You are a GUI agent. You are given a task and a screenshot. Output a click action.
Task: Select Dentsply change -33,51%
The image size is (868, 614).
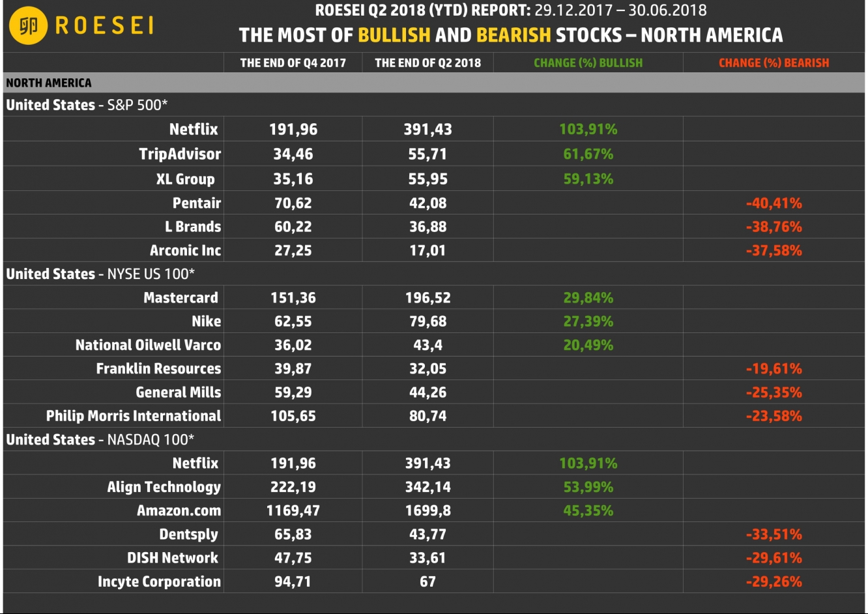pyautogui.click(x=774, y=534)
